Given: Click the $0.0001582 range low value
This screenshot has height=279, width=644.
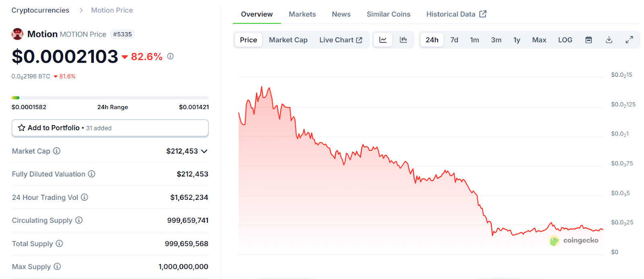Looking at the screenshot, I should click(x=29, y=107).
